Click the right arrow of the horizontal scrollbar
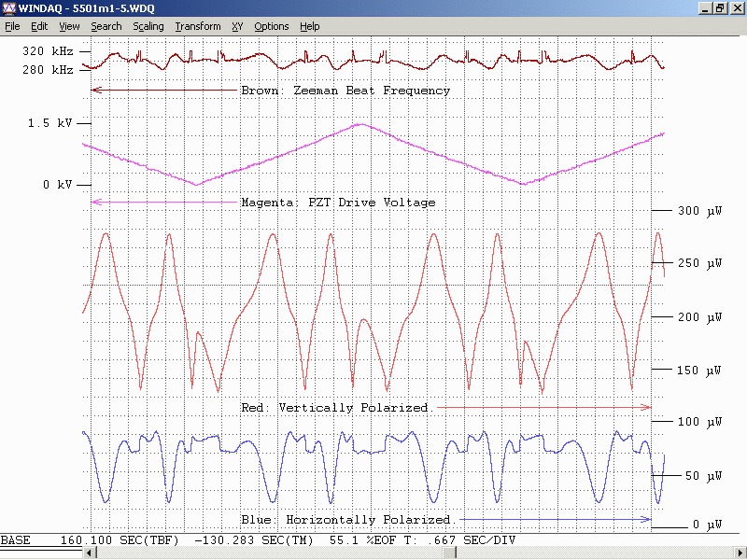 [740, 553]
